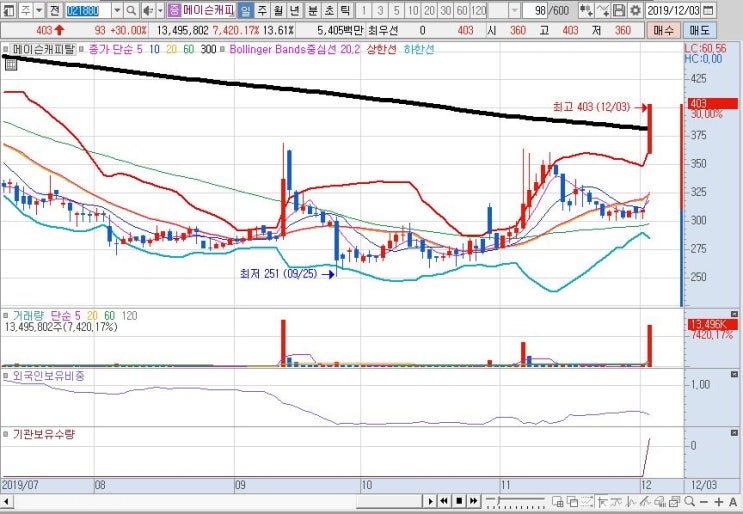Click the stock code input field 021880
743x514 pixels.
[88, 10]
